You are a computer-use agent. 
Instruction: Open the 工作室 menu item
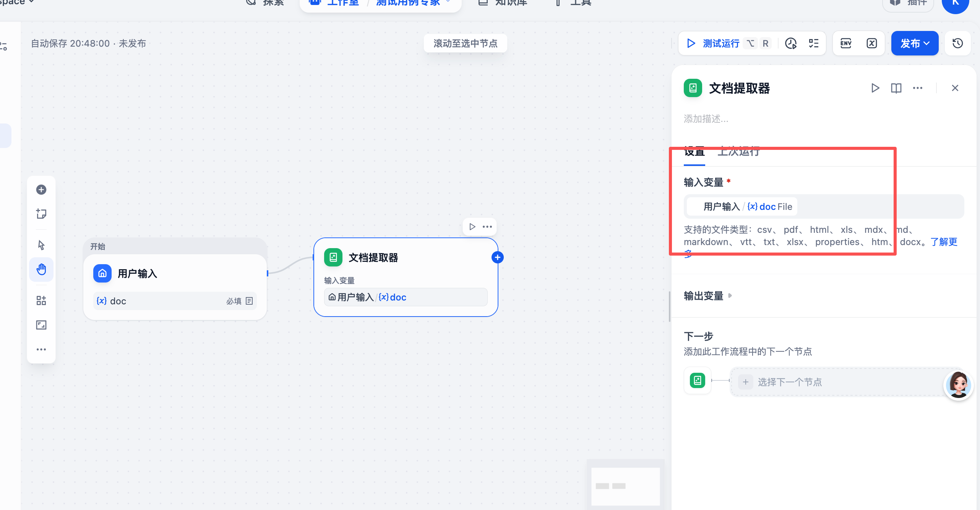tap(334, 3)
